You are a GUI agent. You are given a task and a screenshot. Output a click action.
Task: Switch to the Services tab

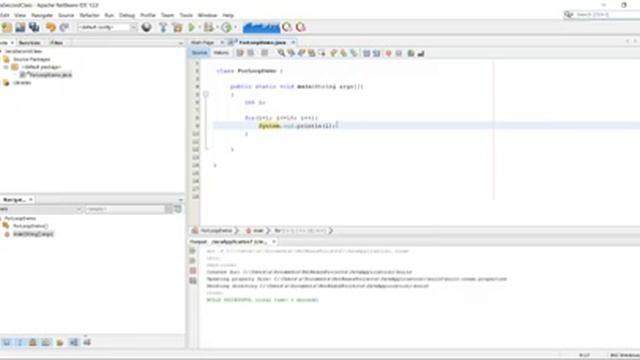click(29, 42)
